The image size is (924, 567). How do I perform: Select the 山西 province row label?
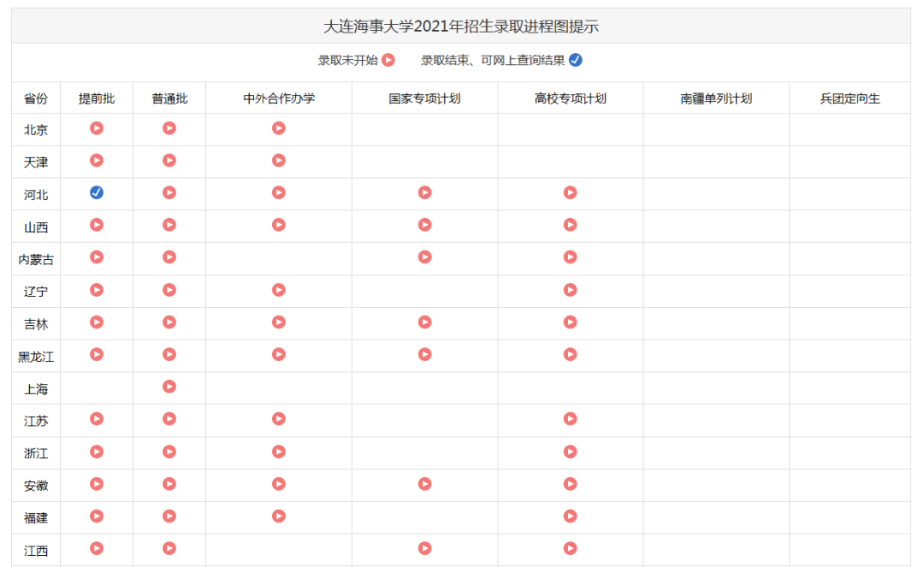(x=36, y=227)
